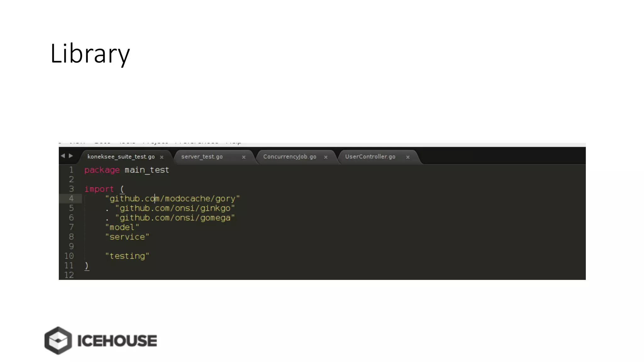Click the Icehouse hexagon logo icon

[x=58, y=341]
